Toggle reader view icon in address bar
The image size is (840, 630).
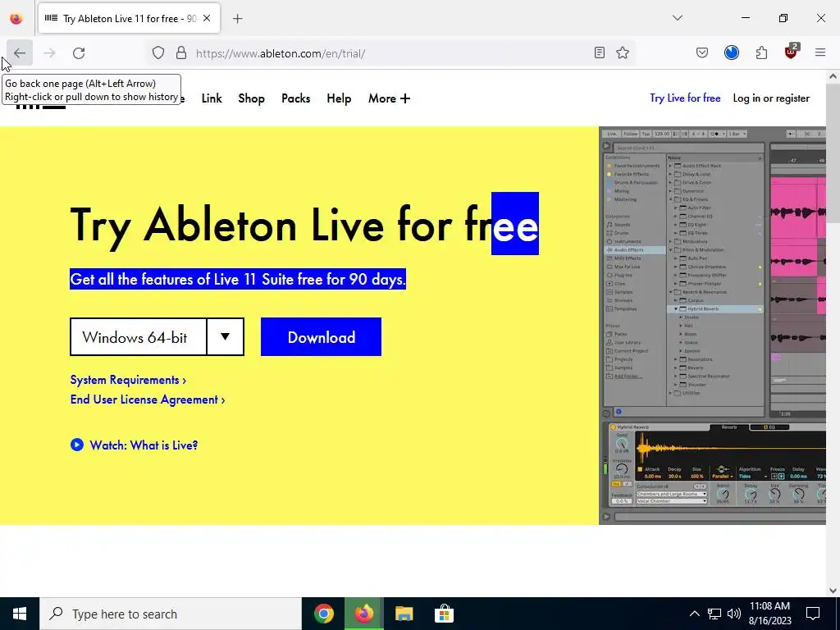600,53
